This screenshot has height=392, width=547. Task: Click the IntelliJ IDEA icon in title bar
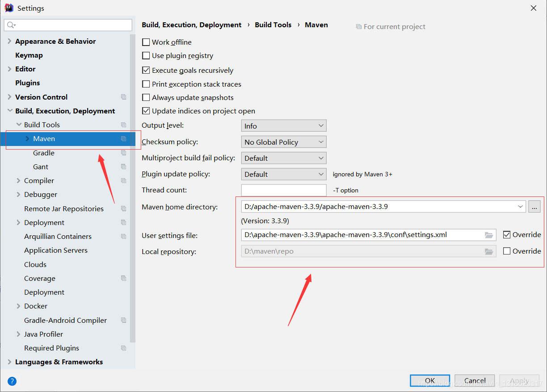tap(8, 8)
